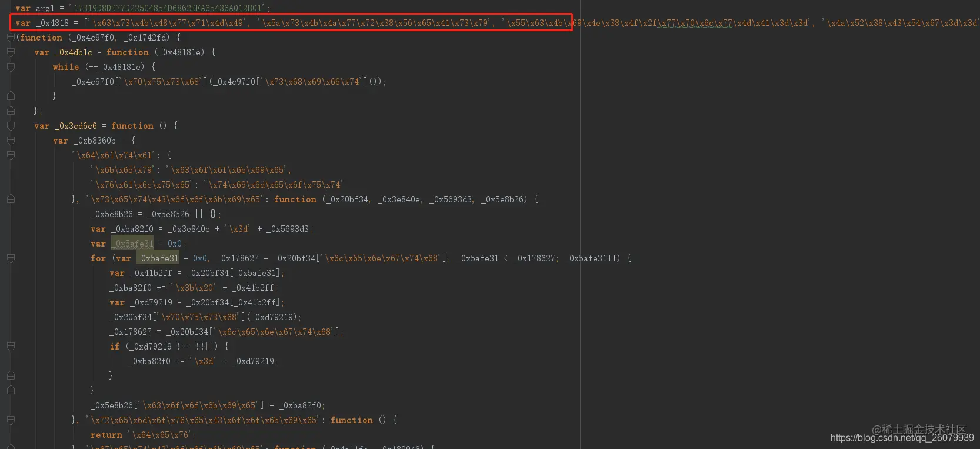The image size is (980, 449).
Task: Click the _0x5e8b26 cookie assignment line
Action: coord(208,405)
